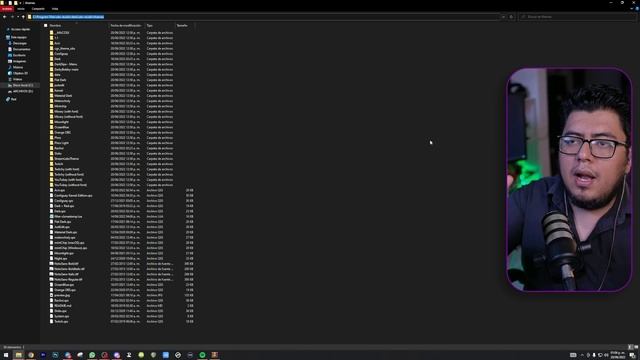The height and width of the screenshot is (360, 640).
Task: Select the Orange OBS.qss file
Action: (x=64, y=290)
